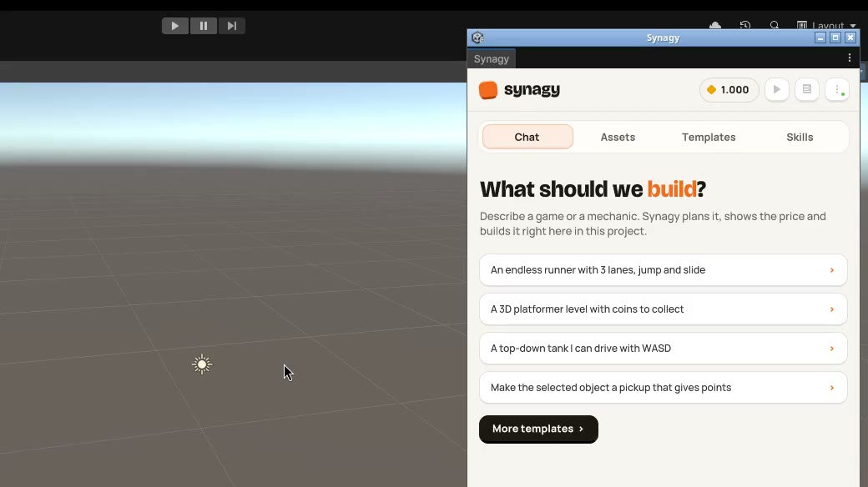
Task: Open the 1.000 credits balance
Action: click(729, 90)
